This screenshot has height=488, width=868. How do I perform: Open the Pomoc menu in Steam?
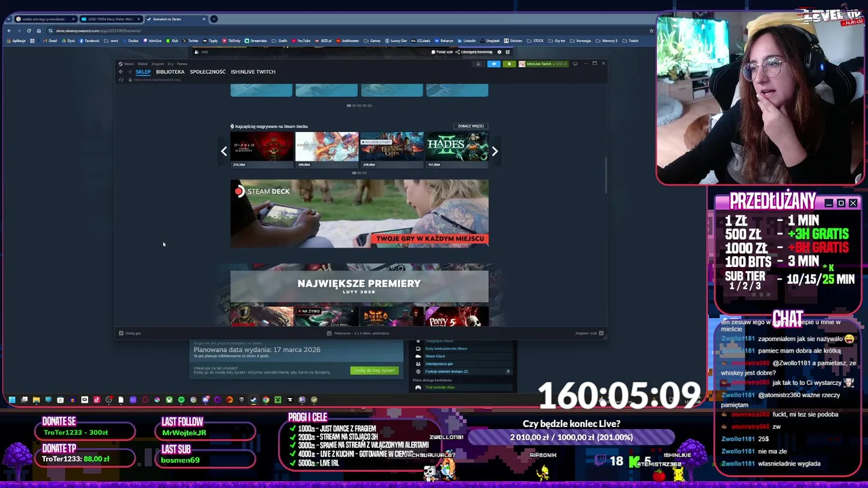[182, 64]
